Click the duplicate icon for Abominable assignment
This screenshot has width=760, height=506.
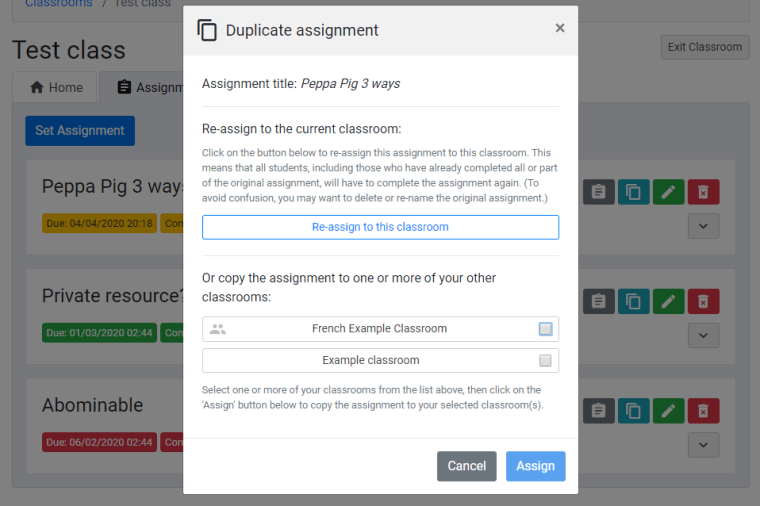pos(633,409)
